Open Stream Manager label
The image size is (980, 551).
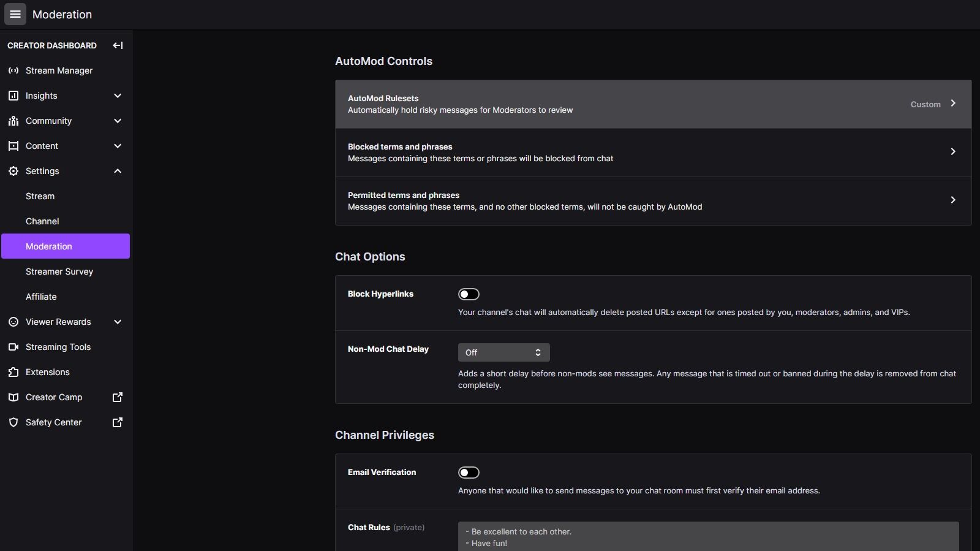(x=59, y=70)
